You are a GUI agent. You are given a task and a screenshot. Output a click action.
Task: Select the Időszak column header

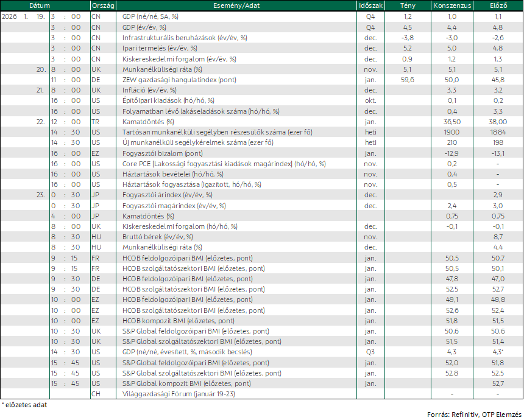tap(370, 5)
